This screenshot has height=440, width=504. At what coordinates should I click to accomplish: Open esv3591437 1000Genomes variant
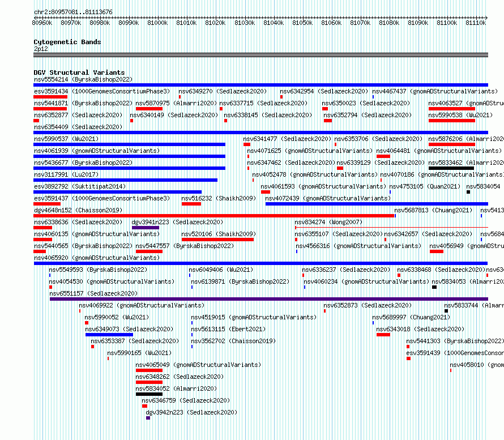[102, 198]
